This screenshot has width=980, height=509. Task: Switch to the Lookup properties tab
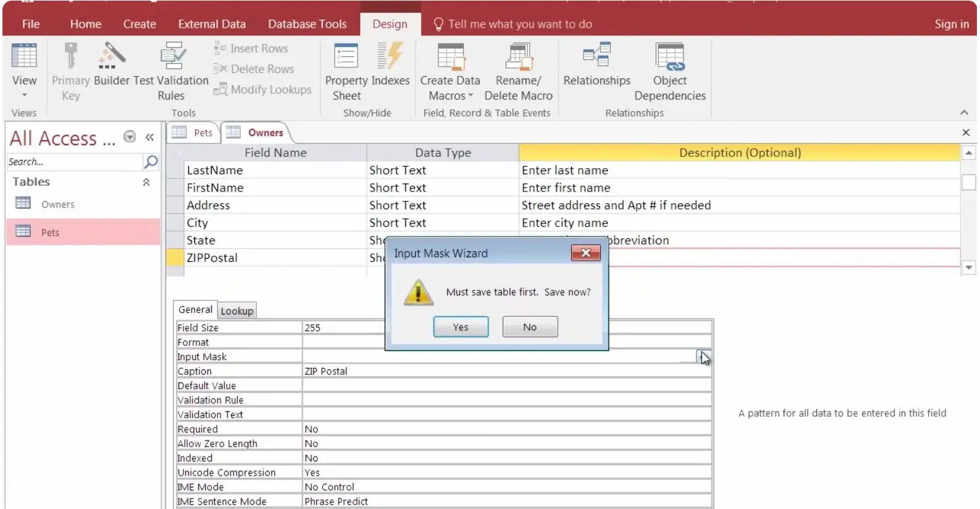[237, 311]
